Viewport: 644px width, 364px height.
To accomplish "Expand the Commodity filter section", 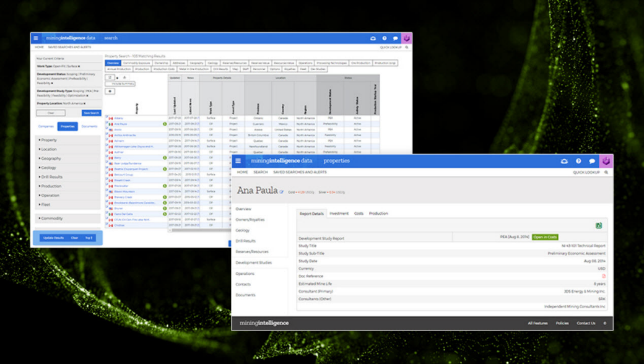I will (51, 218).
